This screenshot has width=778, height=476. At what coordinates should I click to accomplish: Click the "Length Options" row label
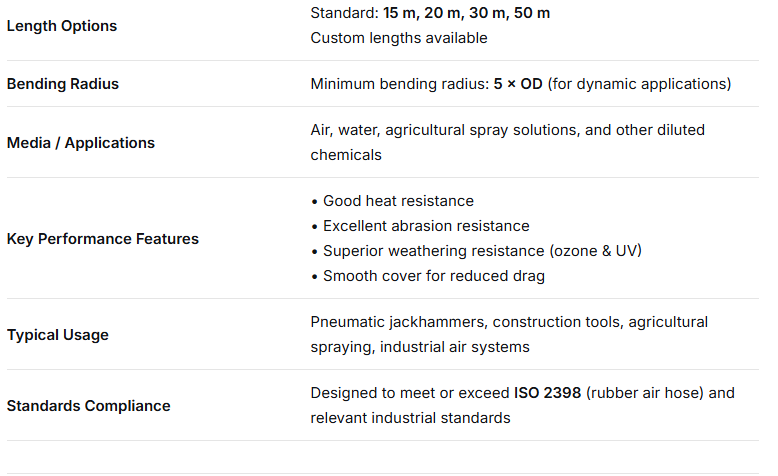[62, 26]
